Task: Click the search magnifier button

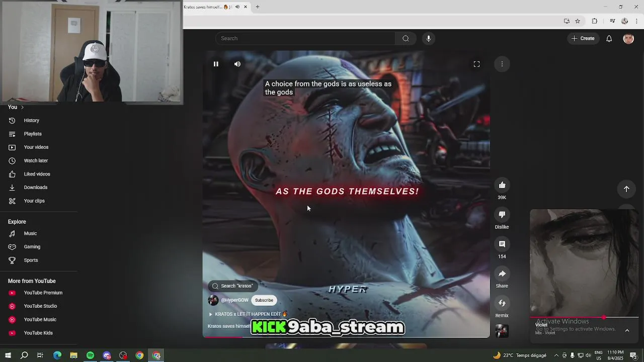Action: 406,38
